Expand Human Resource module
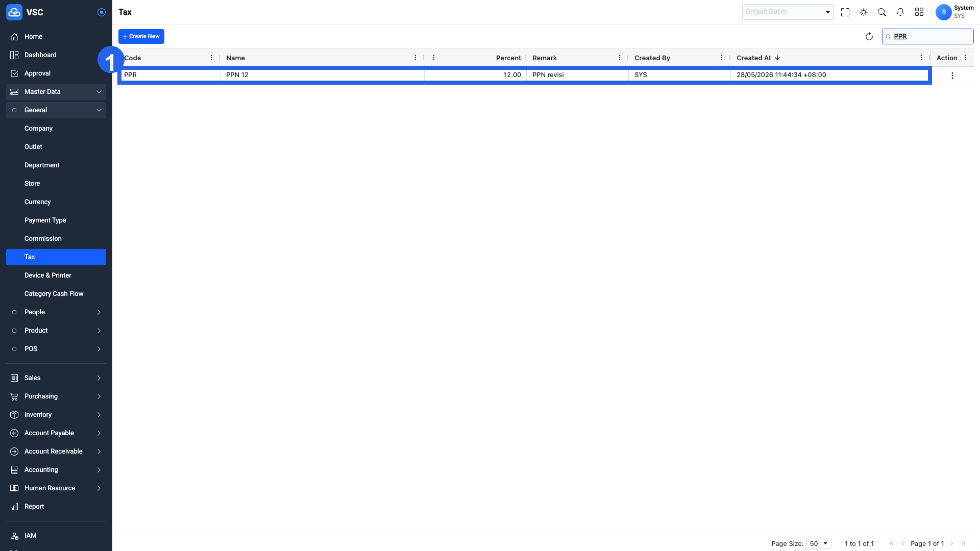 [56, 488]
